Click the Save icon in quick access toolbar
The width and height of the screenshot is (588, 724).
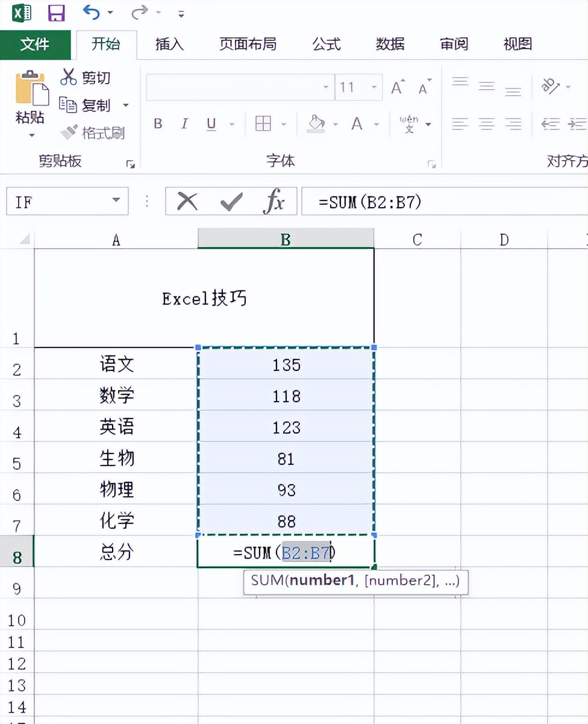(56, 13)
